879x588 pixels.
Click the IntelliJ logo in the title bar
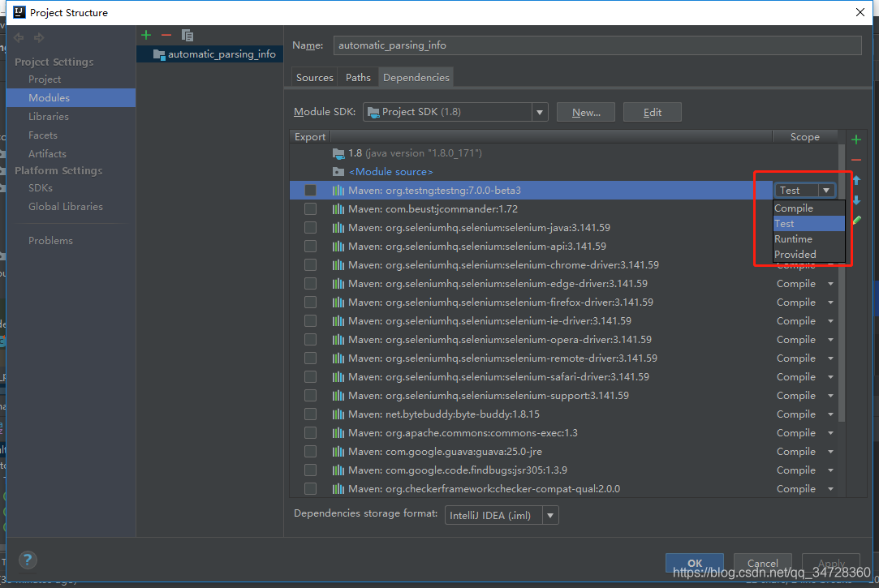19,12
